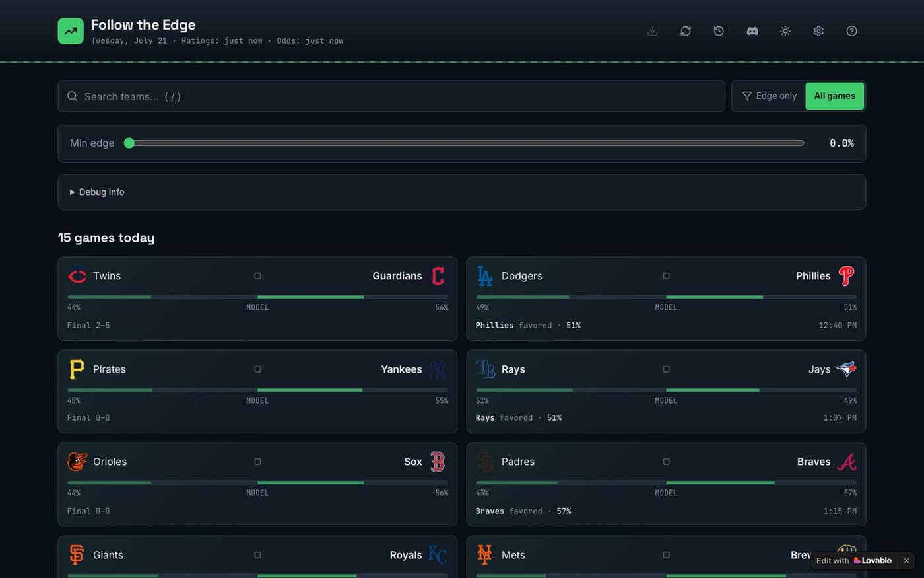Click Rays favored · 51% text
This screenshot has width=924, height=578.
(519, 418)
